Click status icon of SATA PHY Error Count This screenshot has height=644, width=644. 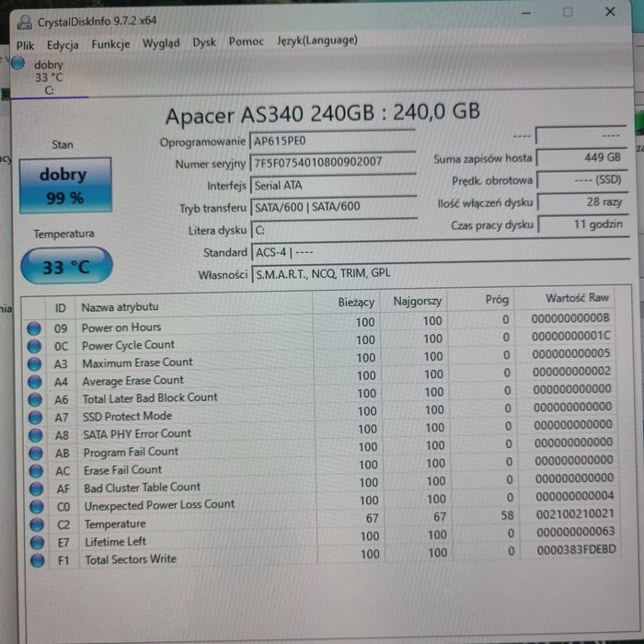tap(36, 435)
